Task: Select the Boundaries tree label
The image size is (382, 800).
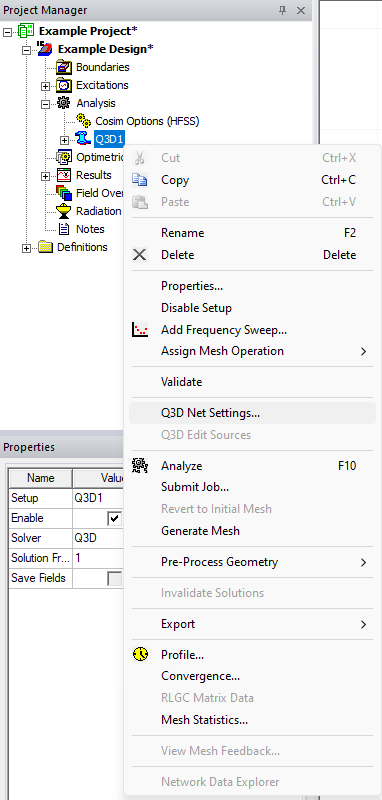Action: [103, 67]
